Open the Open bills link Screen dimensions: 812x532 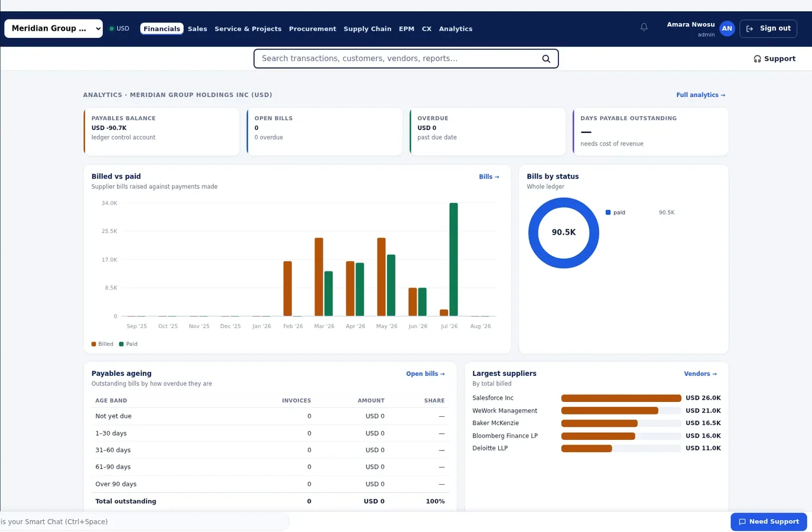click(x=426, y=374)
